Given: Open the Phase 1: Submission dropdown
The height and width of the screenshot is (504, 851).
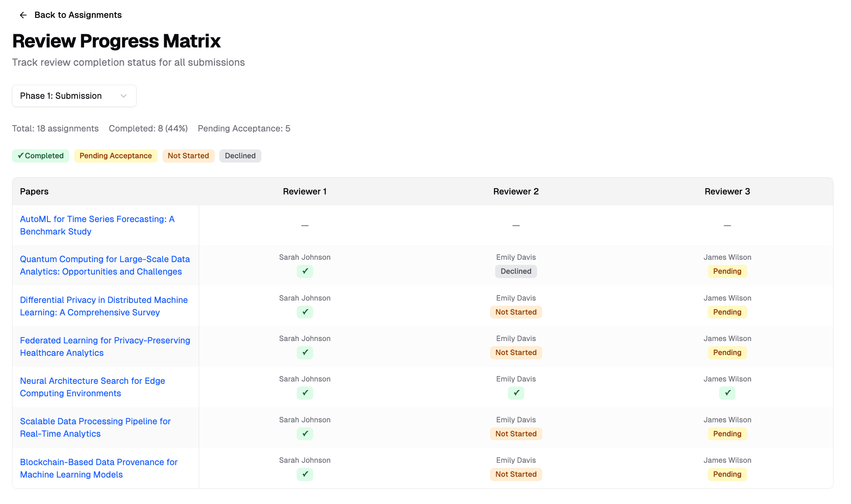Looking at the screenshot, I should [x=74, y=96].
